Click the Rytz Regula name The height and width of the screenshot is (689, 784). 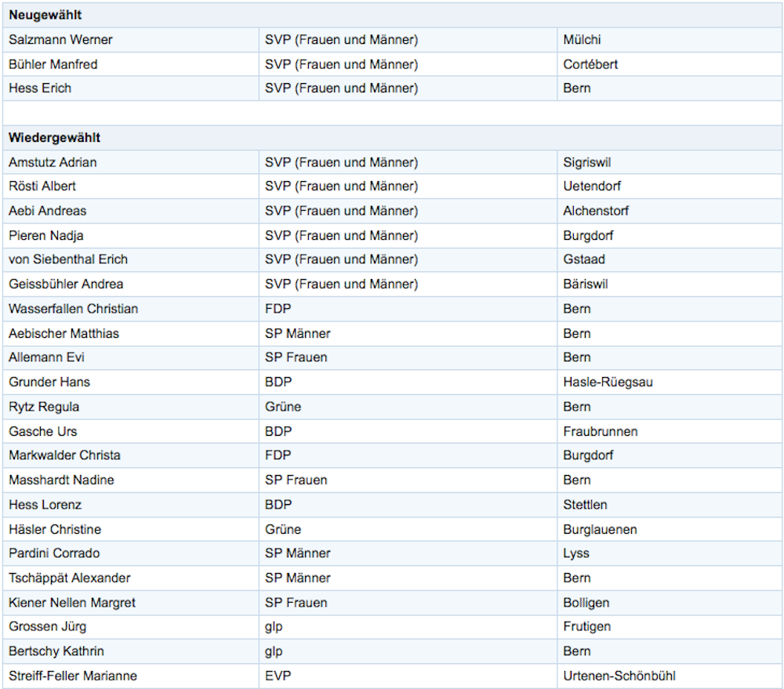[44, 407]
